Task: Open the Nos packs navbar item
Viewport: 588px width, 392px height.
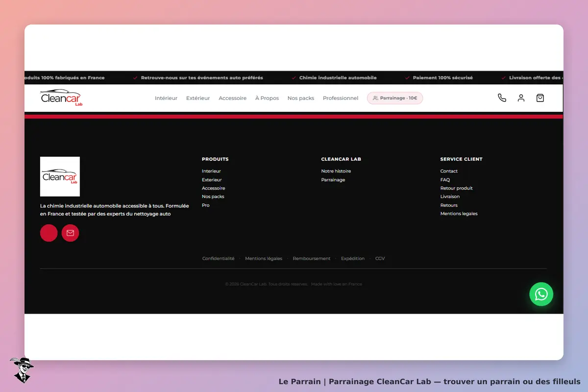Action: pyautogui.click(x=301, y=98)
